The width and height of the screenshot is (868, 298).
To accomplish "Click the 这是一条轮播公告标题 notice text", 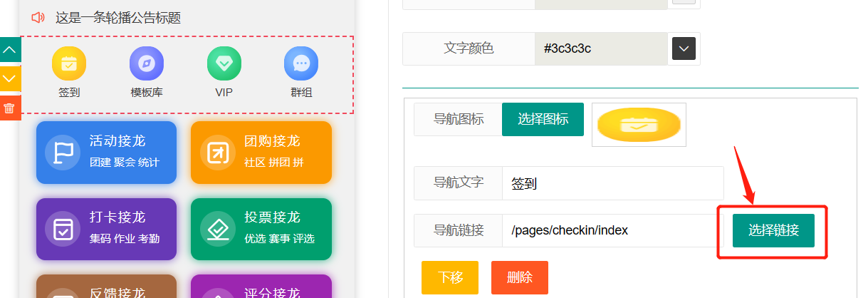I will [x=117, y=18].
